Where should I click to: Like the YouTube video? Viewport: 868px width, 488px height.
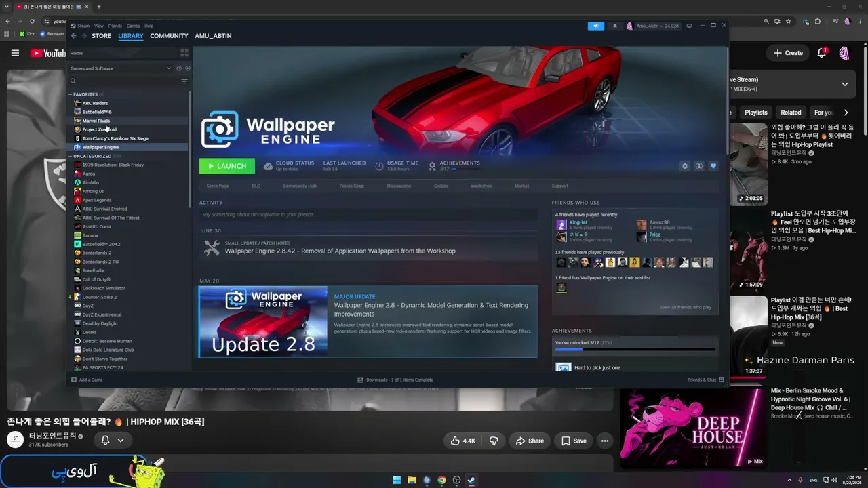(x=464, y=441)
